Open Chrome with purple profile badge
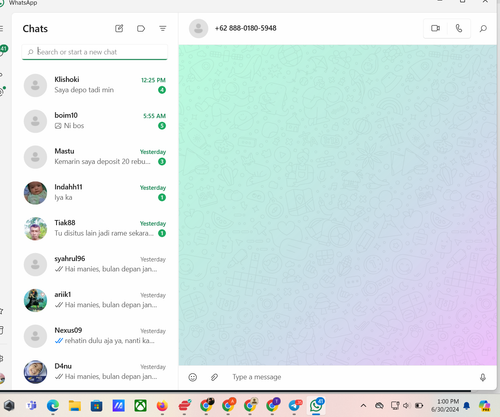 pyautogui.click(x=273, y=405)
